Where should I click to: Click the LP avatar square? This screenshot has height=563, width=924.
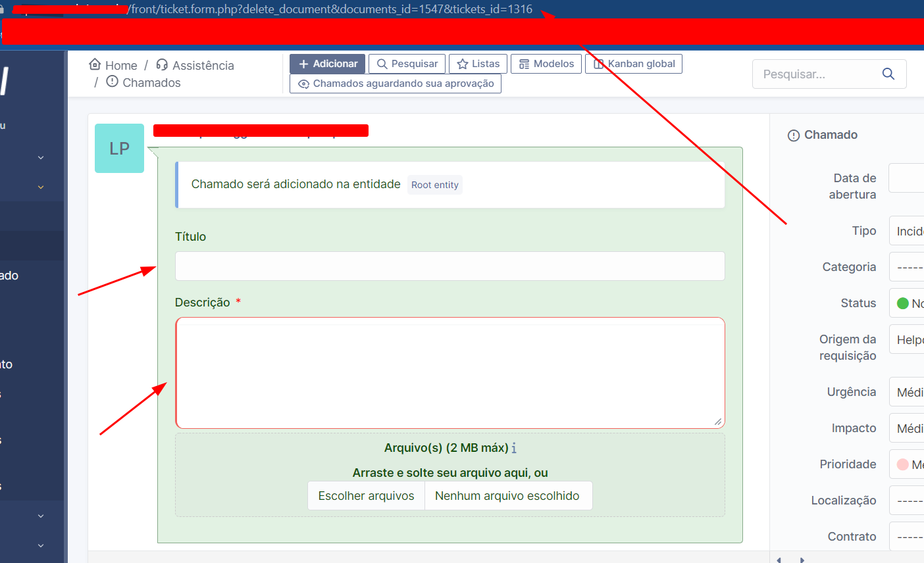pyautogui.click(x=119, y=148)
